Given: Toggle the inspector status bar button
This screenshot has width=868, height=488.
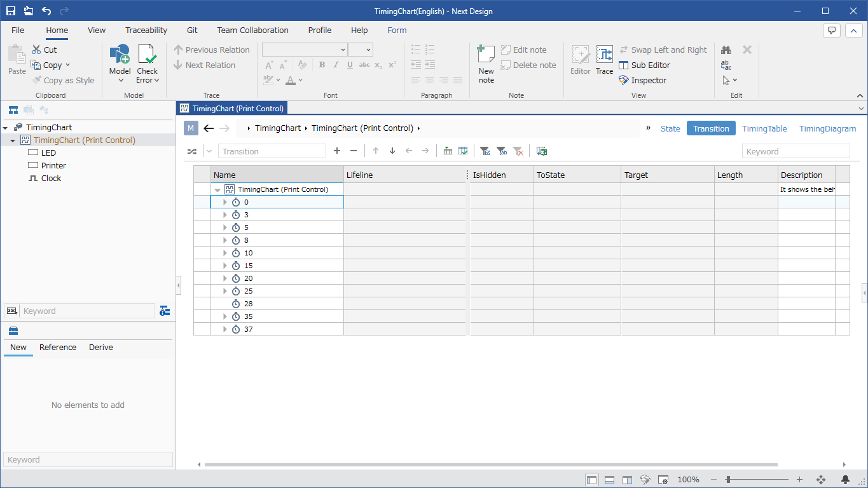Looking at the screenshot, I should click(x=645, y=480).
